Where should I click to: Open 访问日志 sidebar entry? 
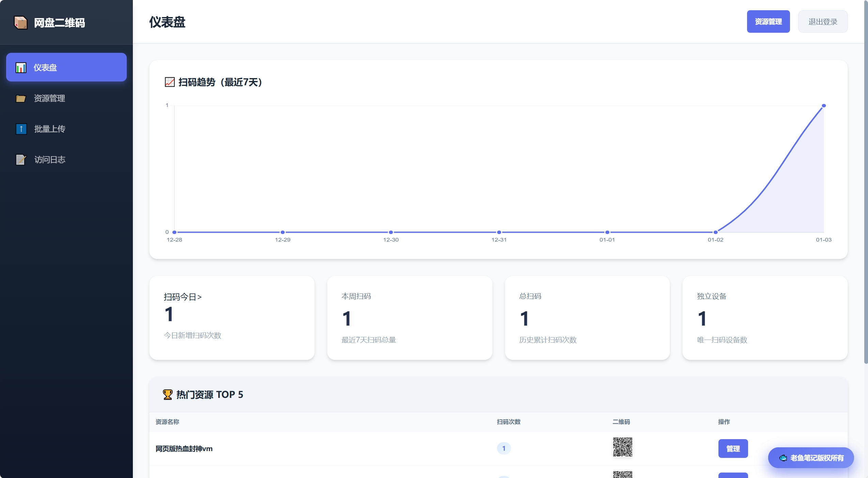pos(50,160)
